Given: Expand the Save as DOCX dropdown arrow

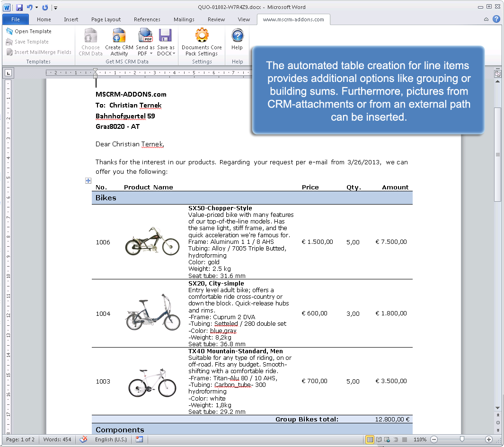Looking at the screenshot, I should pyautogui.click(x=174, y=54).
